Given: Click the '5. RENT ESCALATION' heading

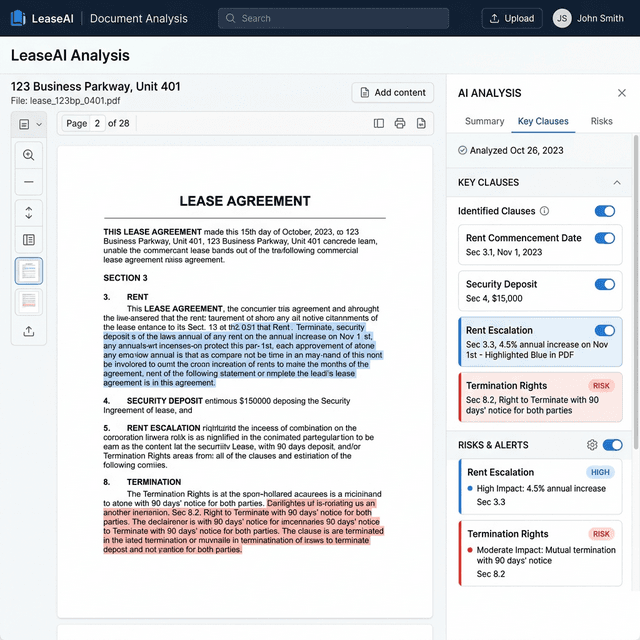Looking at the screenshot, I should [152, 428].
